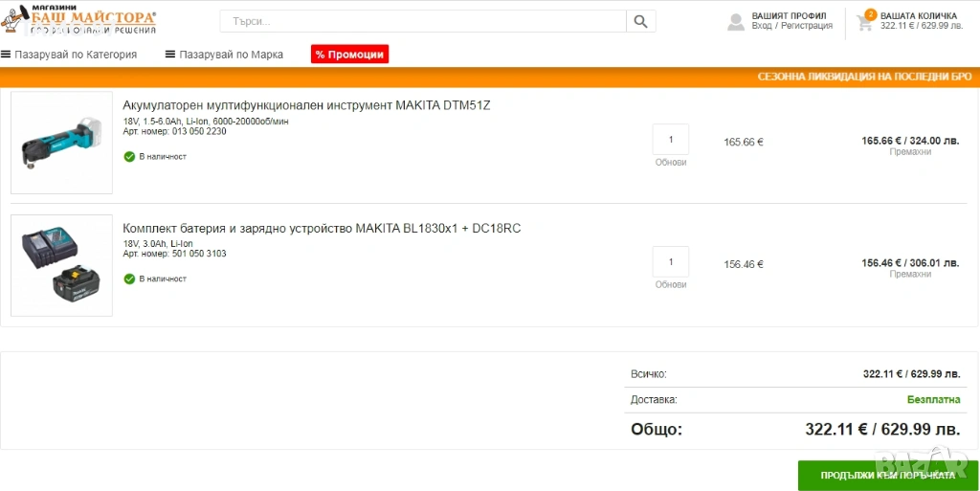Viewport: 980px width, 491px height.
Task: Open Акумулаторен мултифункционален инструмент MAKITA DTM51Z link
Action: tap(306, 105)
